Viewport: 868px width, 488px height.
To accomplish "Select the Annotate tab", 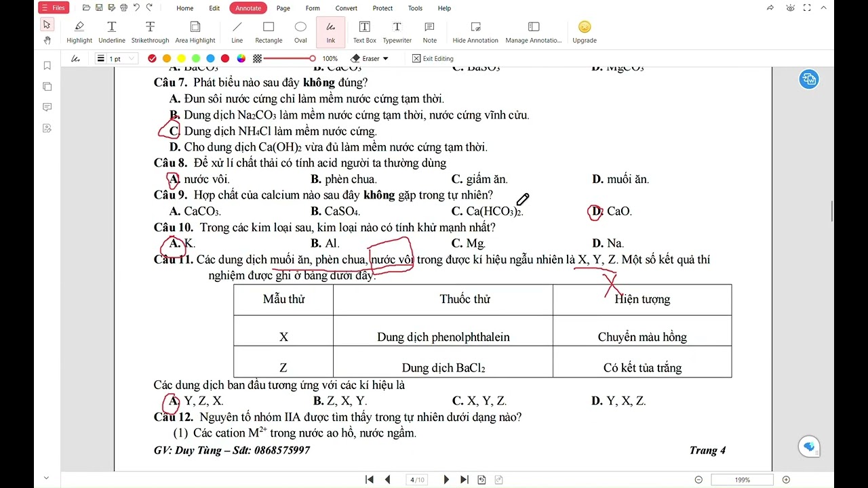I will [x=248, y=8].
